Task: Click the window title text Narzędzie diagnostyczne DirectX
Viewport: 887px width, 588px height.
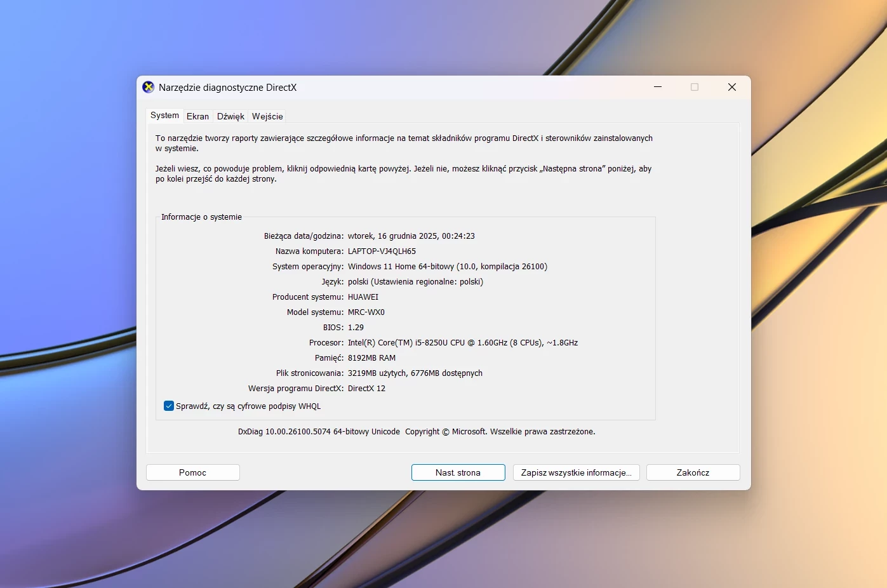Action: click(x=227, y=88)
